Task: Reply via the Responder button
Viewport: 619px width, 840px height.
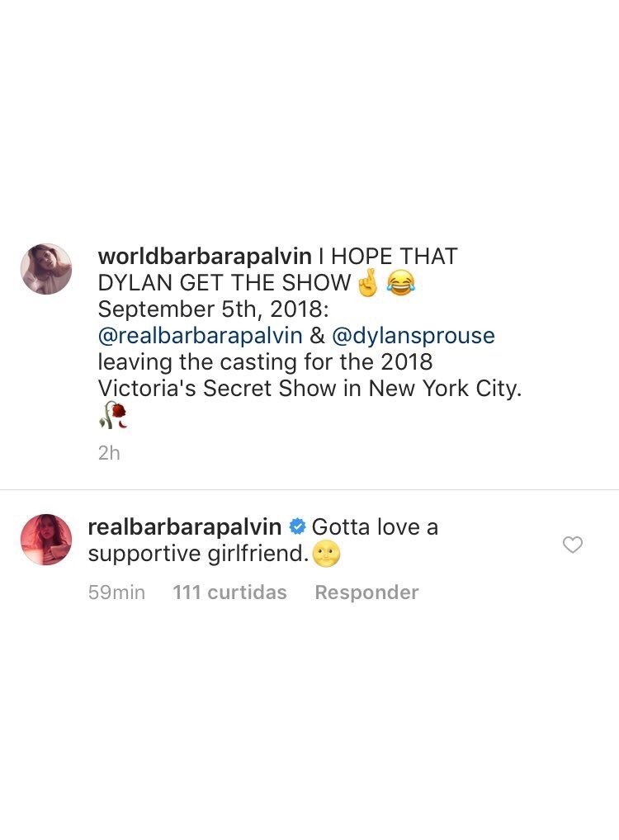Action: pos(366,592)
